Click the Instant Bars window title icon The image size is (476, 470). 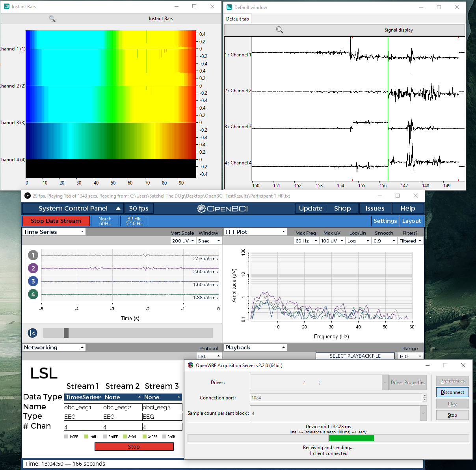tap(7, 6)
